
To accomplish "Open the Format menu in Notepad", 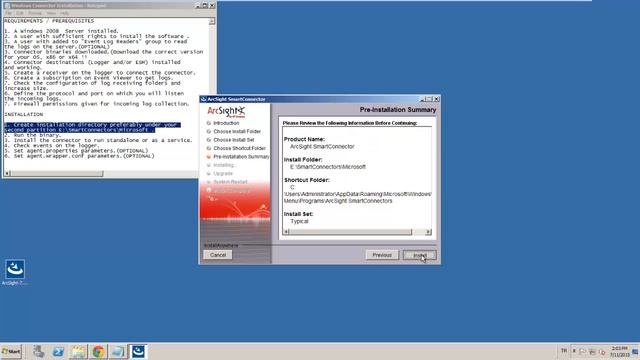I will coord(35,13).
